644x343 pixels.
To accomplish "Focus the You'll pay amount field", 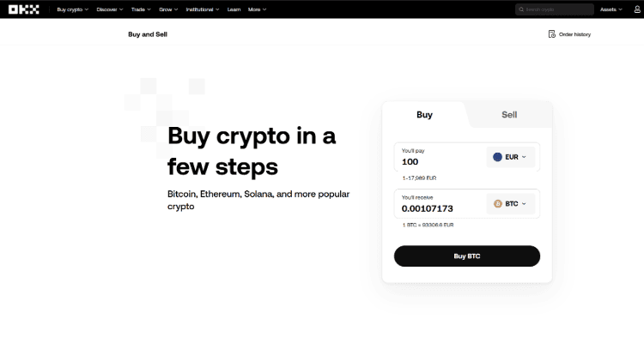I will (440, 157).
